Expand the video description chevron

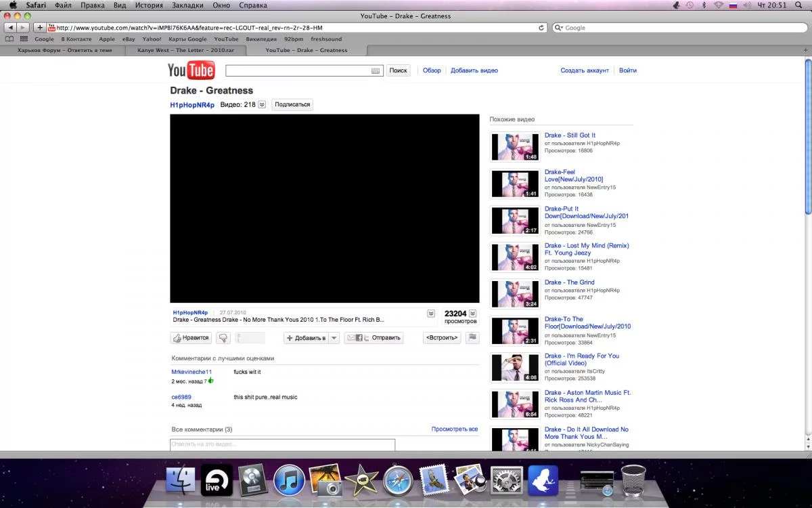431,314
